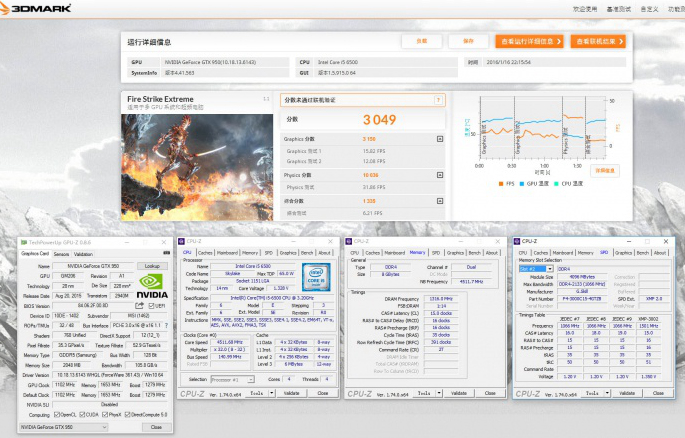Switch to the Validation tab in GPU-Z

[83, 254]
